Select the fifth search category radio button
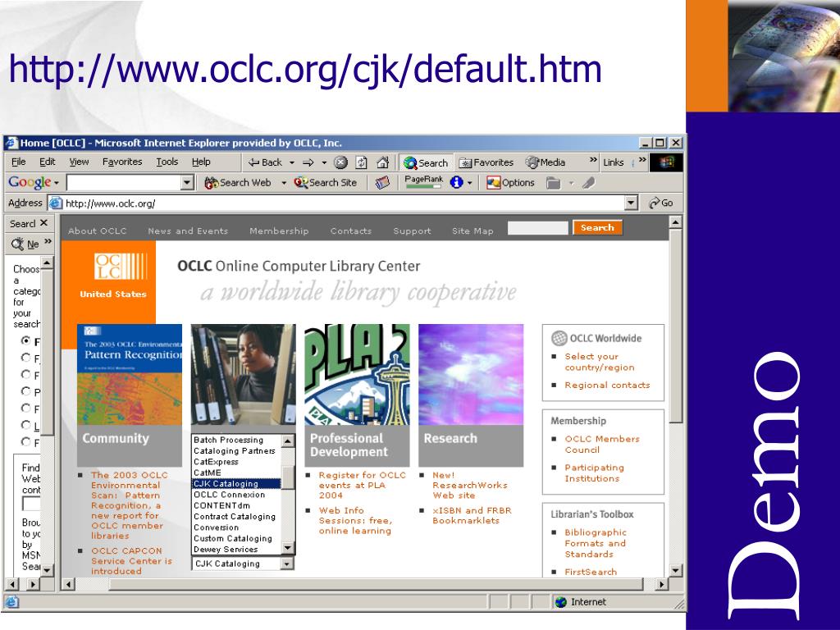Screen dimensions: 840x630 tap(25, 409)
